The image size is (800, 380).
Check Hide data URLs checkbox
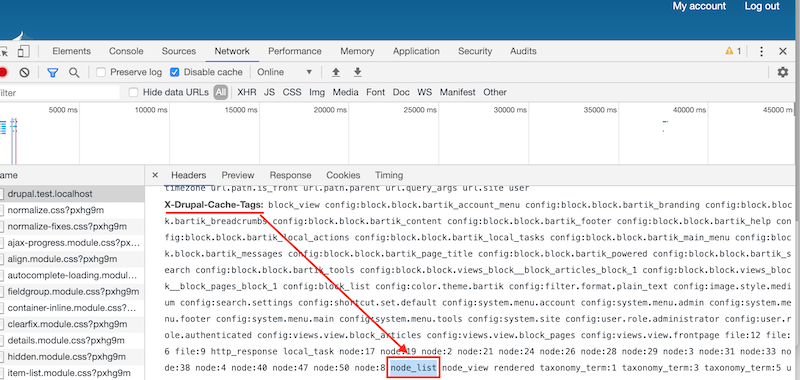[134, 92]
